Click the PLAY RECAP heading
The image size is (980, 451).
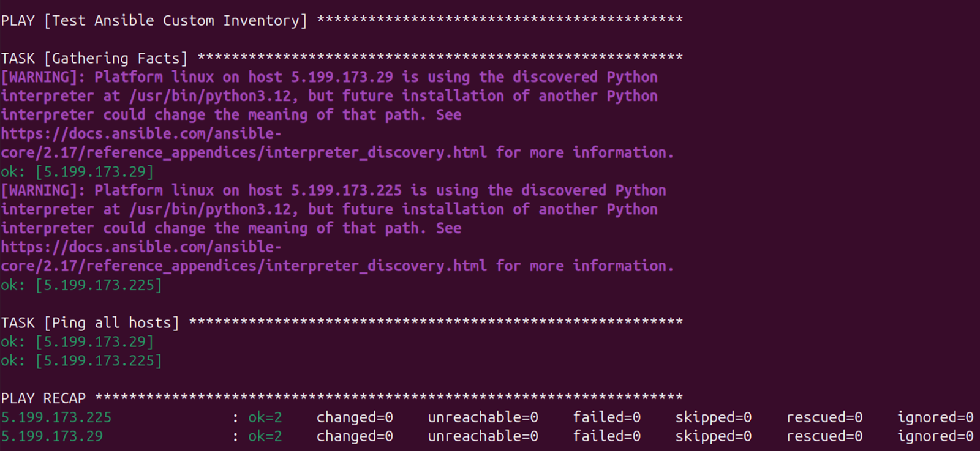click(43, 398)
